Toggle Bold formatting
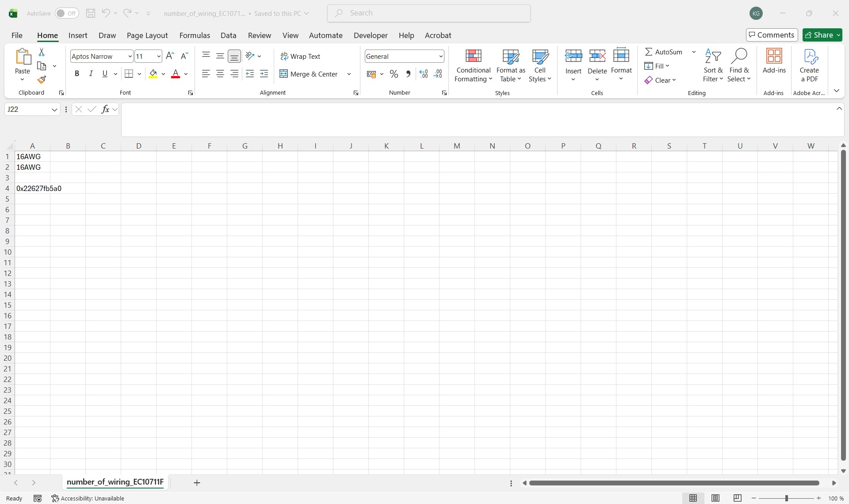The height and width of the screenshot is (504, 849). 77,74
